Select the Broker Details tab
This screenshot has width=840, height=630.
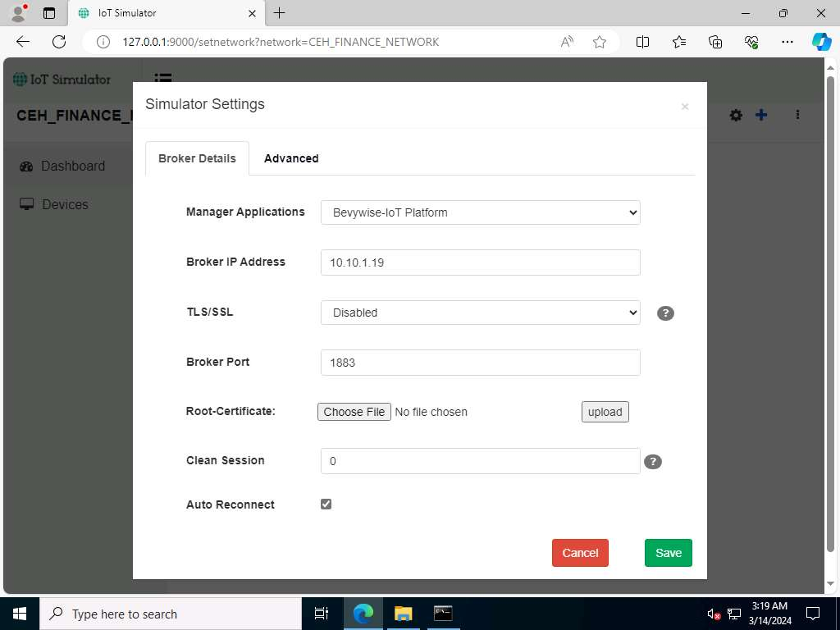pos(197,158)
